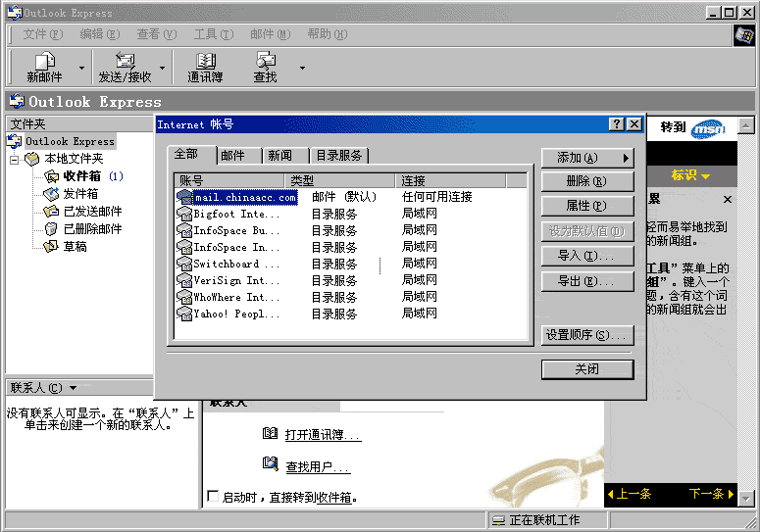Click the 收件箱 inbox icon

[x=51, y=176]
